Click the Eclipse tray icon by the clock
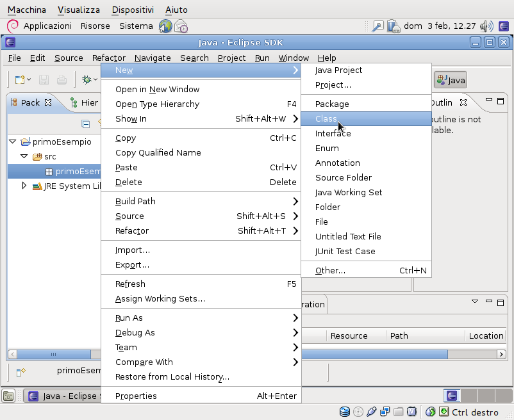514x420 pixels. tap(504, 26)
